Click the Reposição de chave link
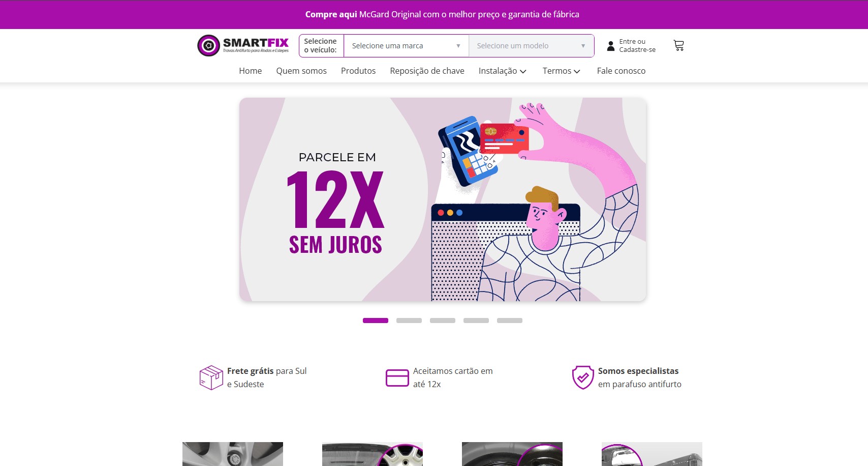Screen dimensions: 868x466 (427, 71)
